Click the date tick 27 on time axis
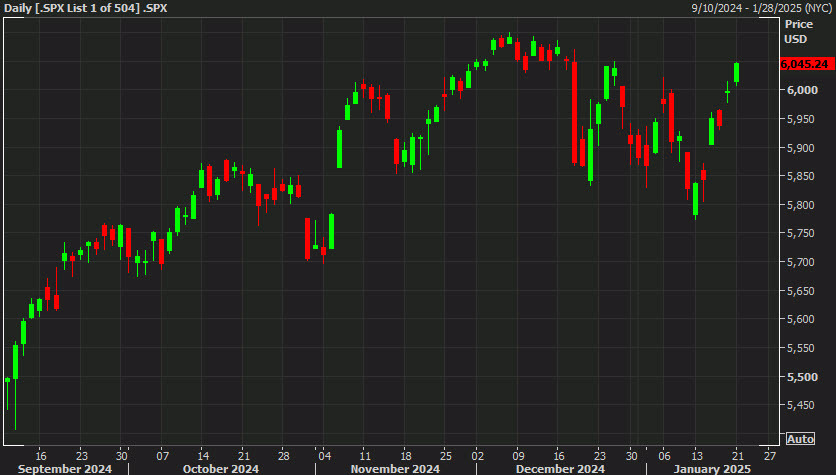 pyautogui.click(x=770, y=456)
